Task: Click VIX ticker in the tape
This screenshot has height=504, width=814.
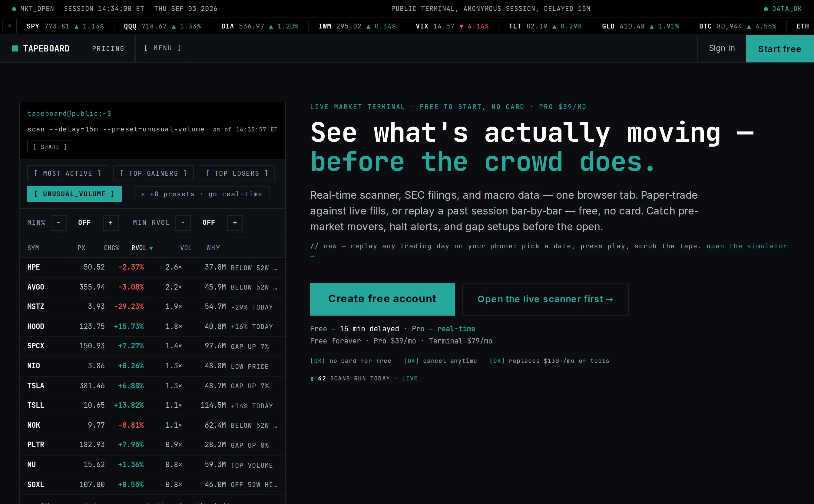Action: [x=452, y=26]
